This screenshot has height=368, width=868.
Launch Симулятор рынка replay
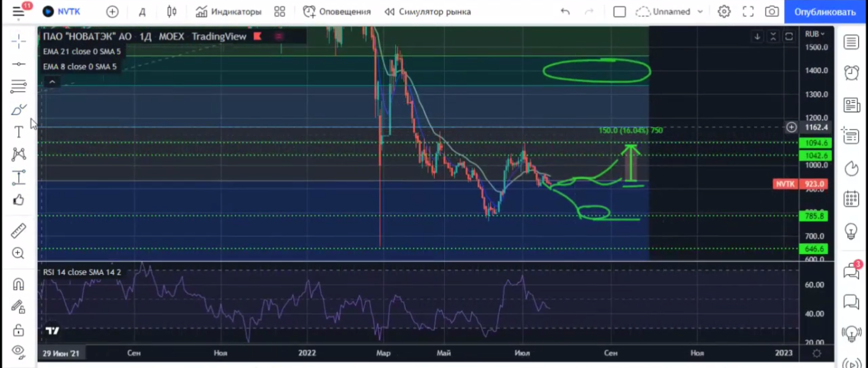click(428, 12)
